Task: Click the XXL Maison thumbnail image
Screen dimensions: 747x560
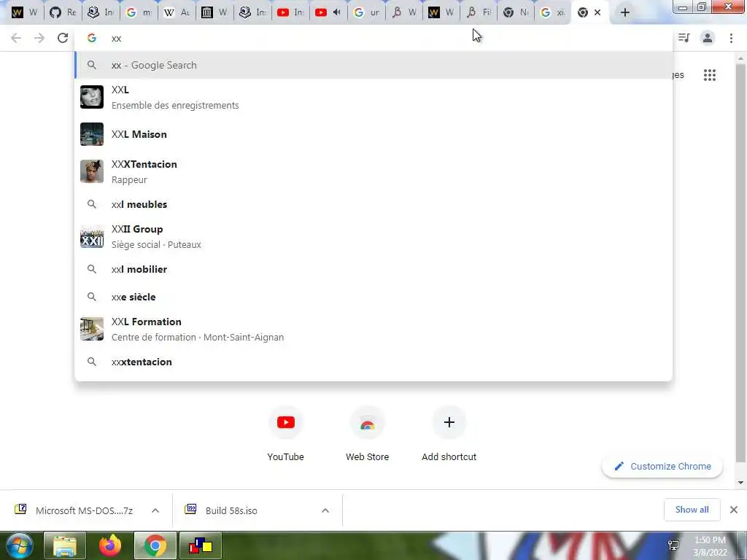Action: point(91,134)
